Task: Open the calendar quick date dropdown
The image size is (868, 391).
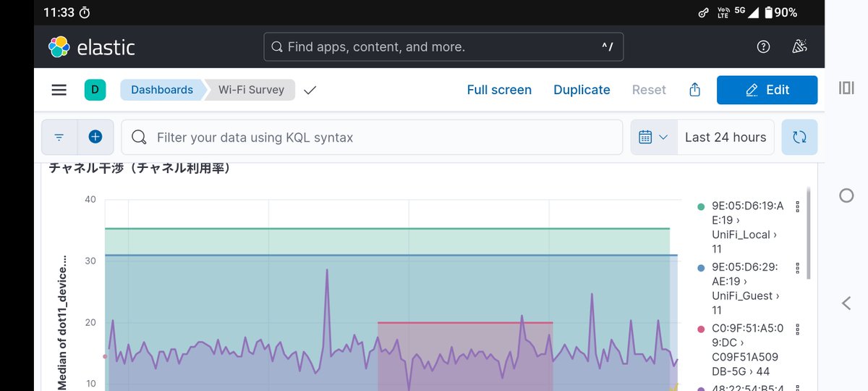Action: 653,137
